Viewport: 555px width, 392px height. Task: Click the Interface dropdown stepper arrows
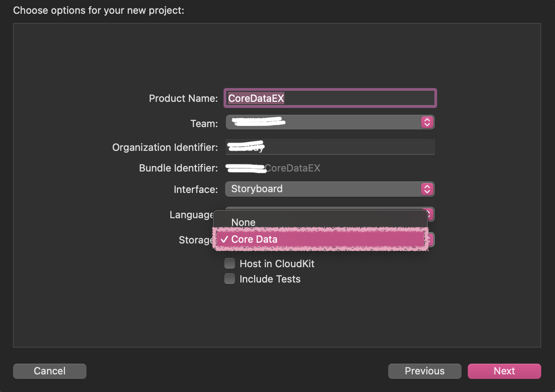[427, 189]
